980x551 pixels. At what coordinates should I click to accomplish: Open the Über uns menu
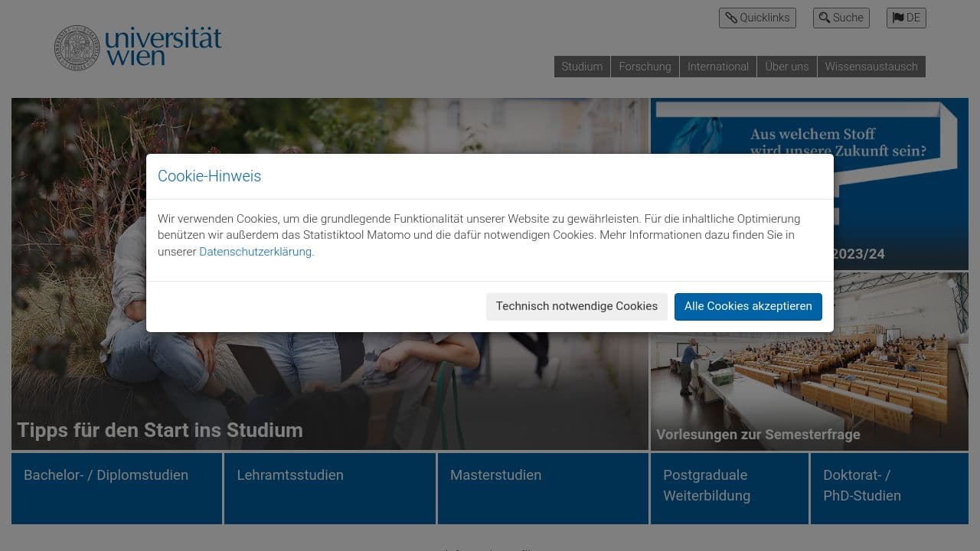click(x=787, y=67)
